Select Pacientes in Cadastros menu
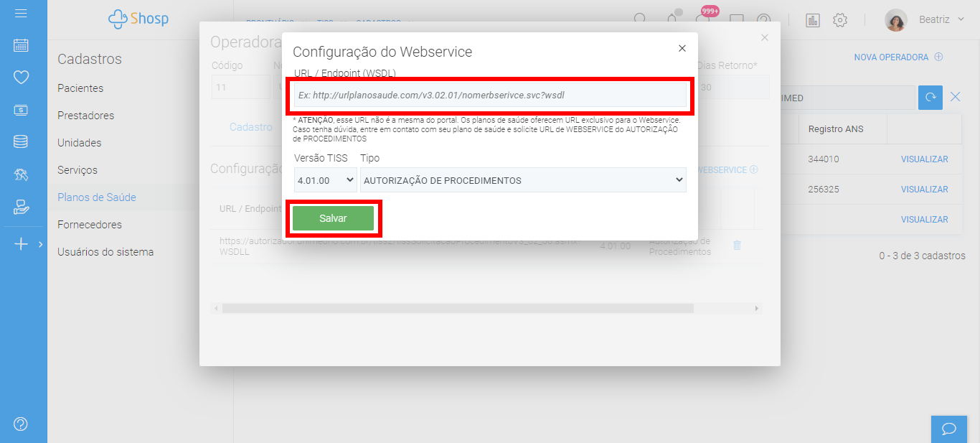Viewport: 980px width, 443px height. tap(80, 88)
